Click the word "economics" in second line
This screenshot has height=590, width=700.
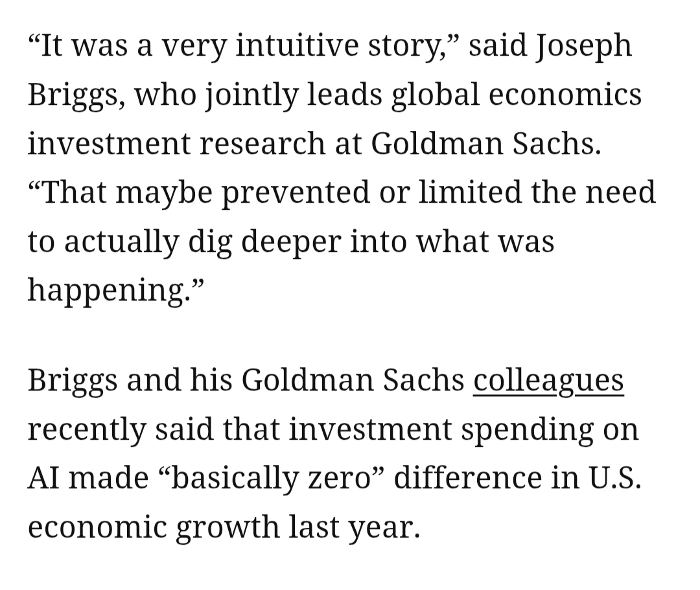click(565, 96)
